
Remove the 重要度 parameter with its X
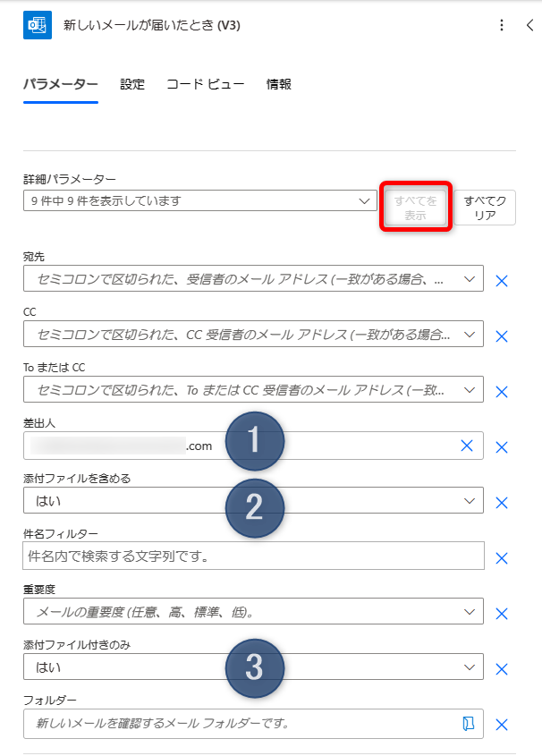coord(502,614)
